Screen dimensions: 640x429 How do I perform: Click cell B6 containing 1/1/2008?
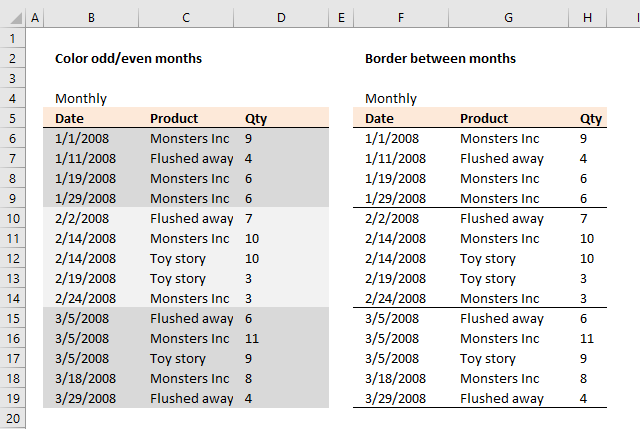[91, 138]
